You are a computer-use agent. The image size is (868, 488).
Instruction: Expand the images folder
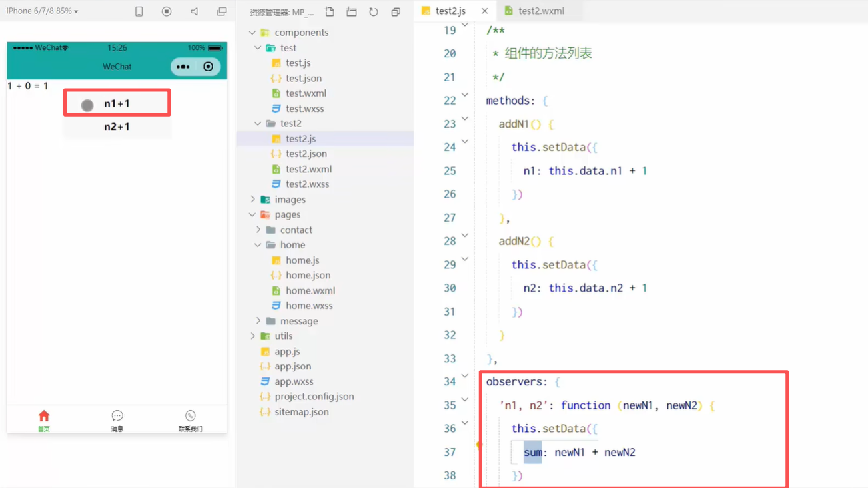(252, 199)
